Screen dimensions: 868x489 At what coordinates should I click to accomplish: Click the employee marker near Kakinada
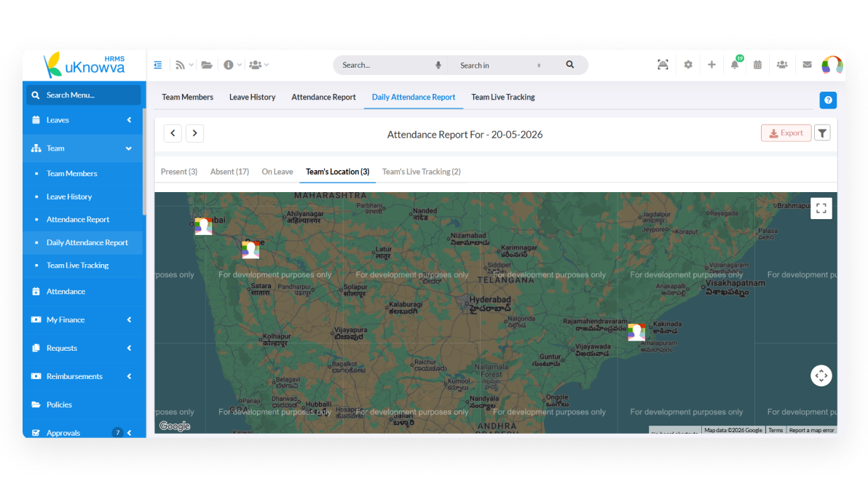point(636,332)
